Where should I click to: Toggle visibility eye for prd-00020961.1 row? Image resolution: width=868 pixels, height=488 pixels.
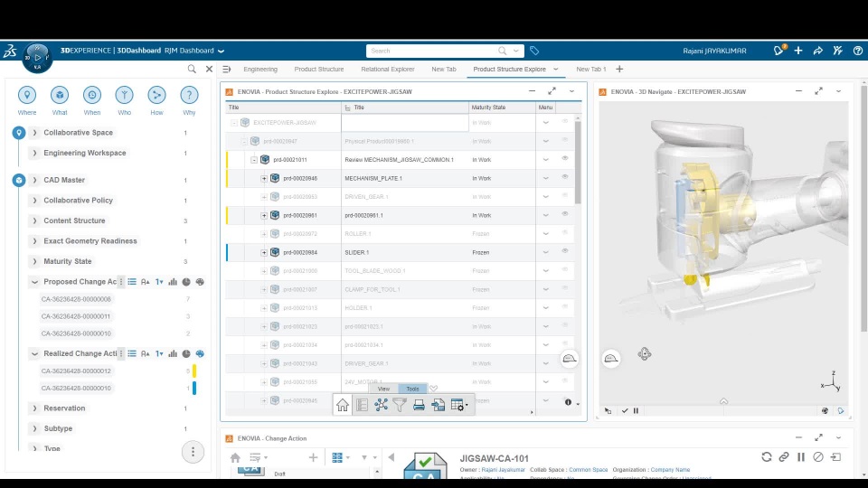564,214
